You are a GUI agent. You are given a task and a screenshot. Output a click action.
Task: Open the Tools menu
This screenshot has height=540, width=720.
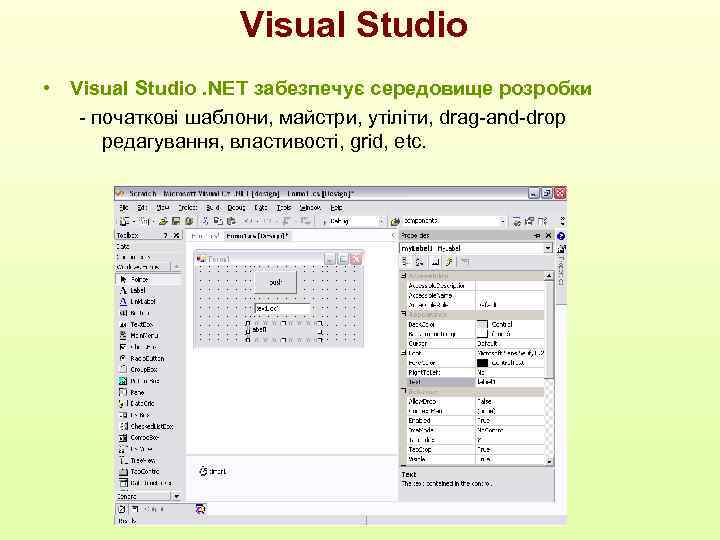(x=284, y=208)
